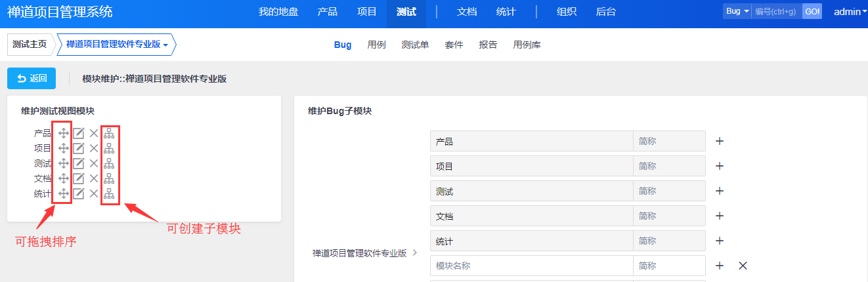Open submodule tree icon for 项目
This screenshot has width=868, height=282.
(109, 148)
